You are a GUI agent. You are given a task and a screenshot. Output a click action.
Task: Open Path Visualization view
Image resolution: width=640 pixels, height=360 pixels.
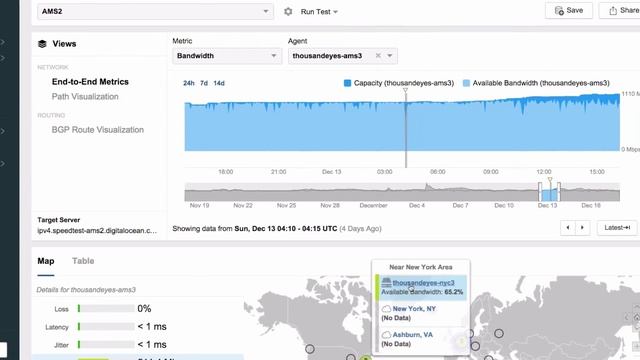pyautogui.click(x=85, y=97)
